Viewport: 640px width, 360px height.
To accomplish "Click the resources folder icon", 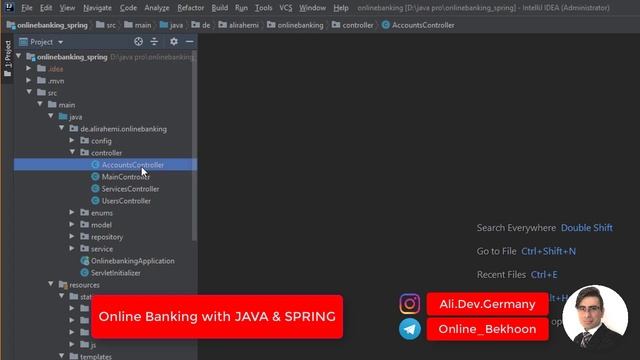I will [63, 284].
